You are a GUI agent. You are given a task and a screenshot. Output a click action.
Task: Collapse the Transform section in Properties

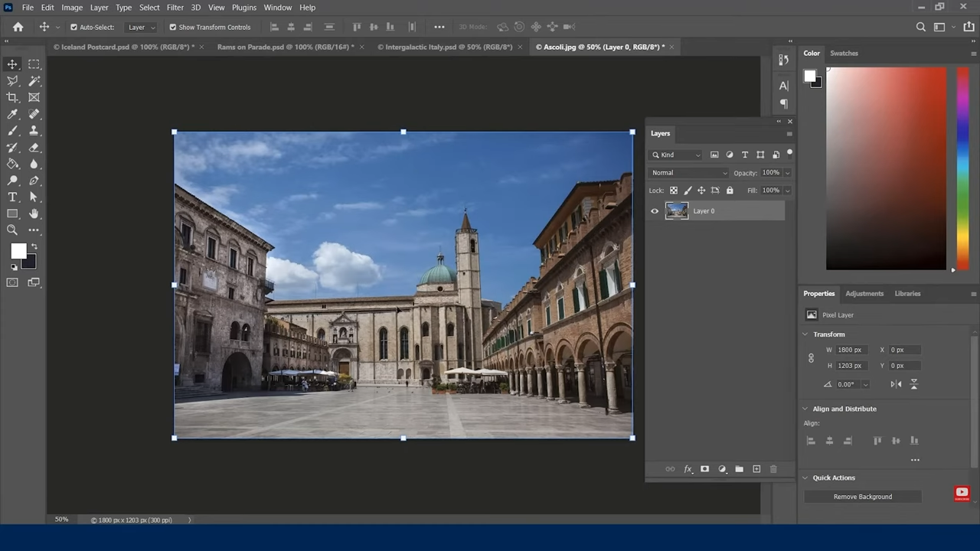coord(805,334)
